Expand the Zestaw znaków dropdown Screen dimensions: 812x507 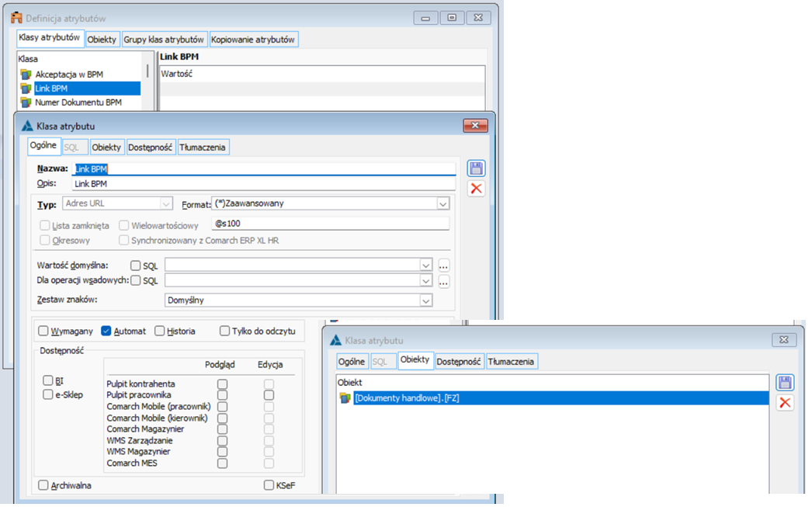click(425, 300)
